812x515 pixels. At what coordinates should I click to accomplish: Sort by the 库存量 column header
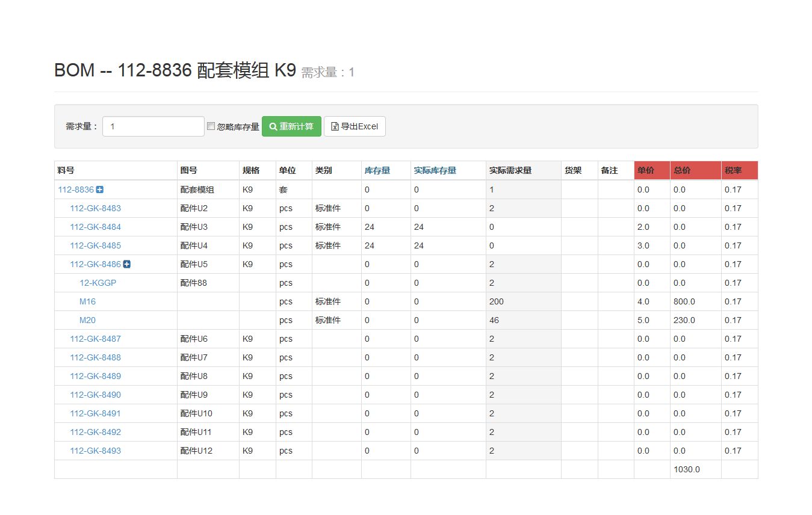(x=377, y=171)
